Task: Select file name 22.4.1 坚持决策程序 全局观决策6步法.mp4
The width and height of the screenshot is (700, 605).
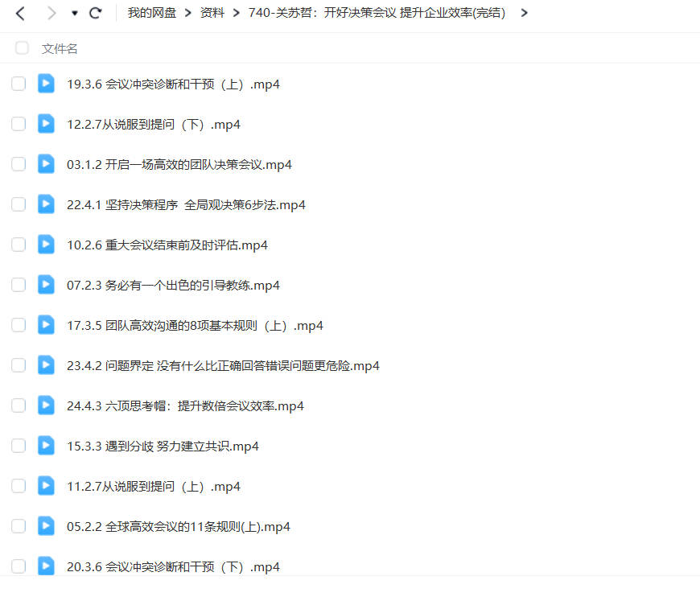Action: pyautogui.click(x=186, y=204)
